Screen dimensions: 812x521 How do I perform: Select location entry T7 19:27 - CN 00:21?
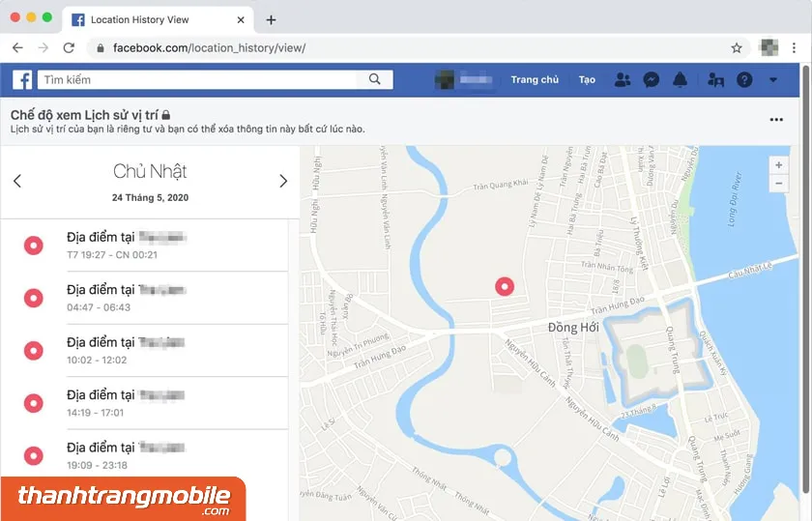[144, 246]
